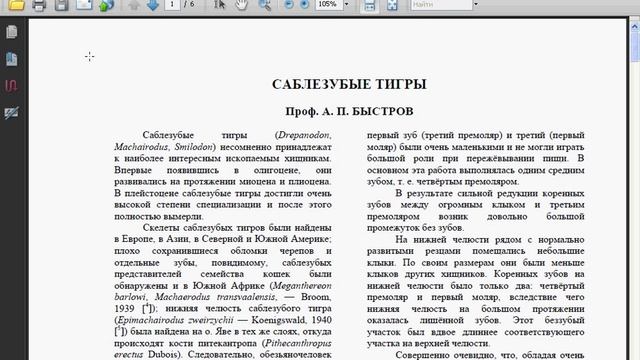The width and height of the screenshot is (640, 360).
Task: Save the document with the floppy icon
Action: pos(62,5)
